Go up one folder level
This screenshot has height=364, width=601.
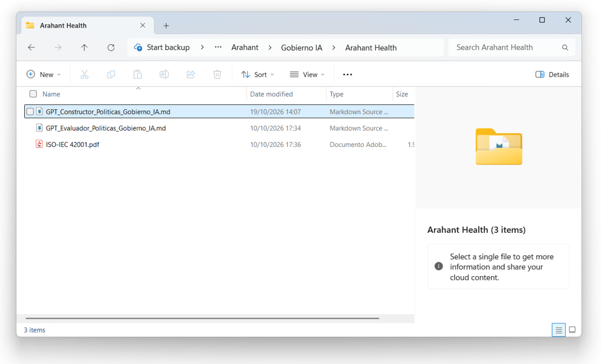[x=84, y=47]
